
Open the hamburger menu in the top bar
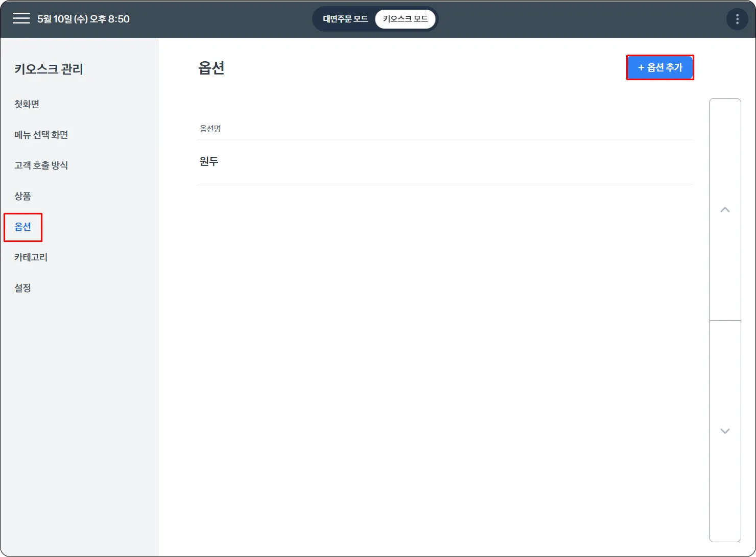[21, 19]
